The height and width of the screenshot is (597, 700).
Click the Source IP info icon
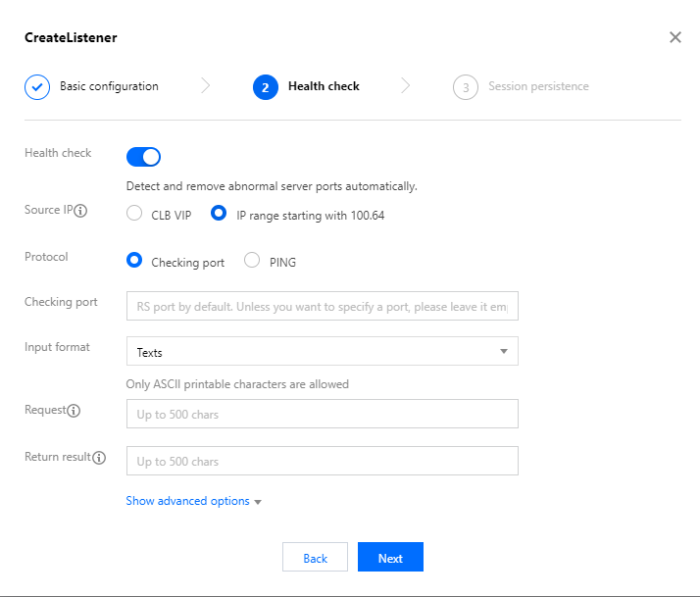81,211
